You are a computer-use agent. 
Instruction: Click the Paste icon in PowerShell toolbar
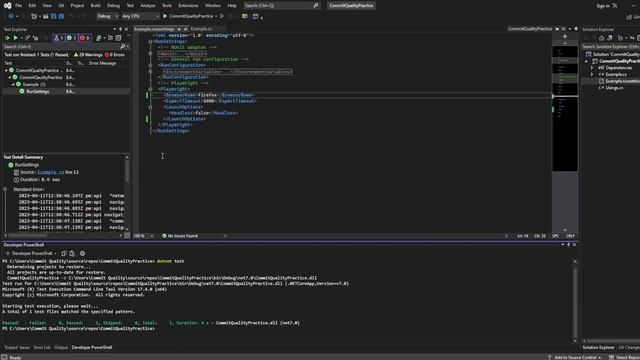72,253
